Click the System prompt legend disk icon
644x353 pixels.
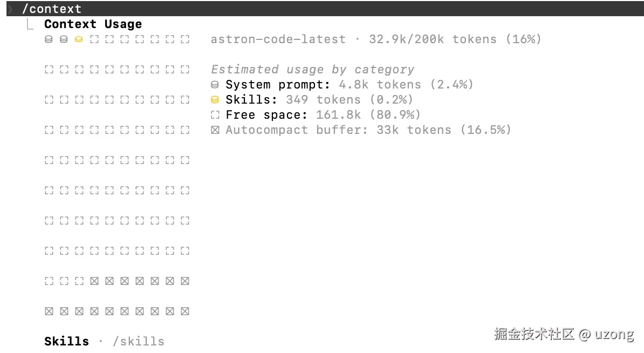[215, 85]
